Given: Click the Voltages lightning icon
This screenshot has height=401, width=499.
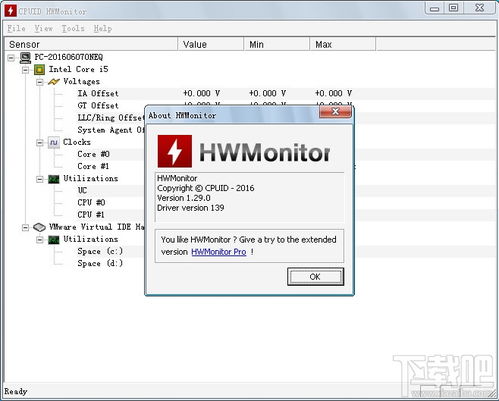Looking at the screenshot, I should click(54, 82).
